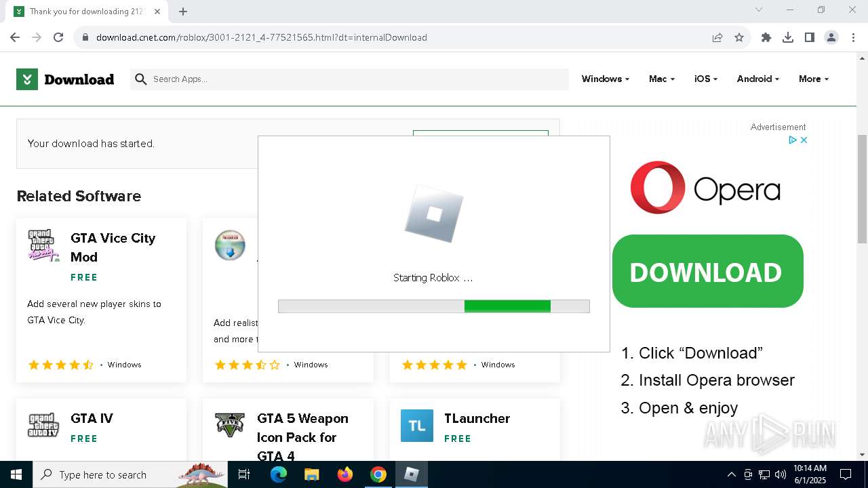Open the notifications center icon

[846, 474]
